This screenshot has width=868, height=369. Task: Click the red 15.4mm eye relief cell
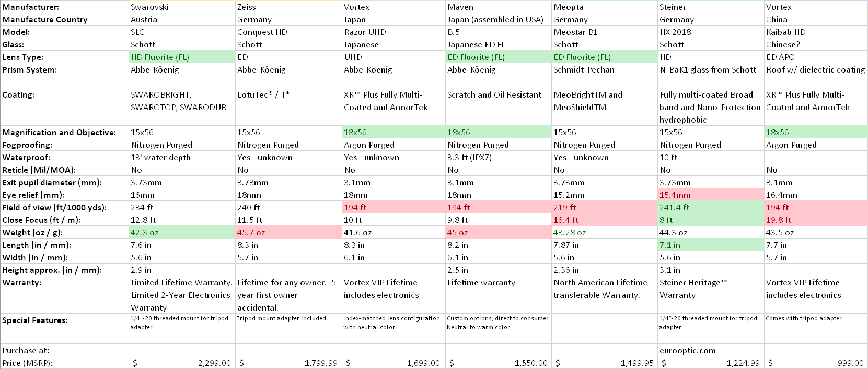tap(711, 195)
